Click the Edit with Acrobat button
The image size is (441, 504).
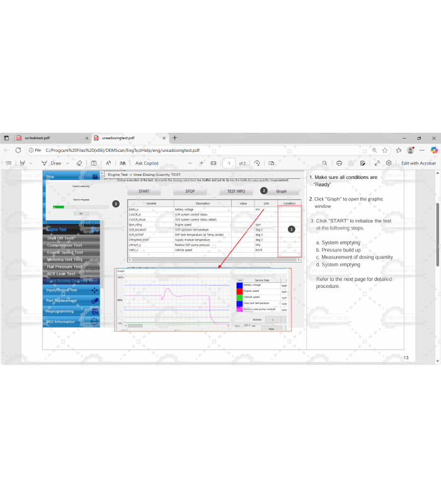(418, 163)
